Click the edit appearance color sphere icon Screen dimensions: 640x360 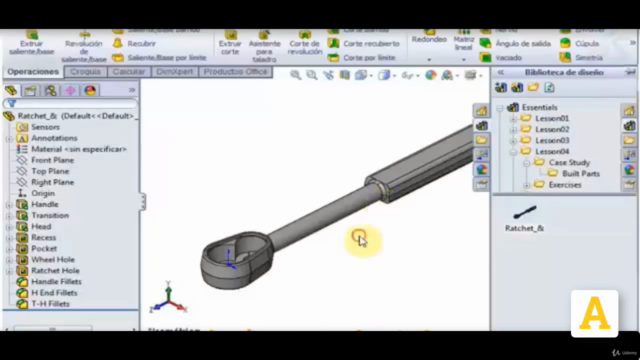tap(431, 75)
